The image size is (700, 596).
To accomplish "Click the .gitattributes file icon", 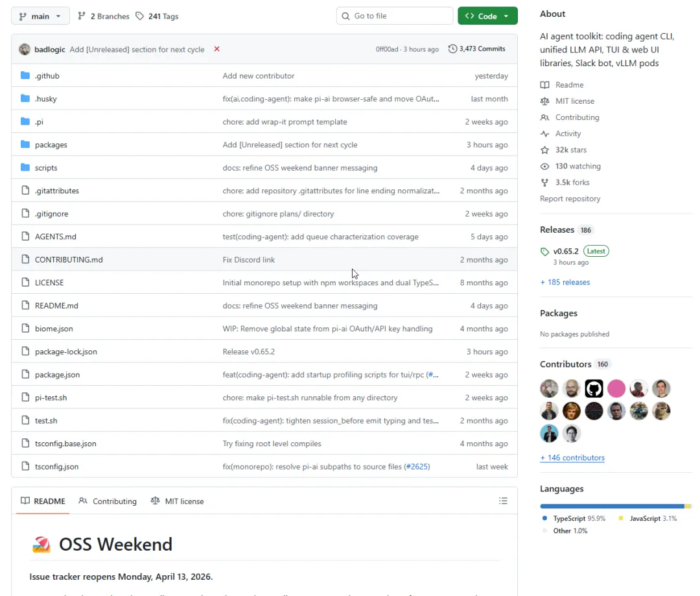I will [25, 190].
